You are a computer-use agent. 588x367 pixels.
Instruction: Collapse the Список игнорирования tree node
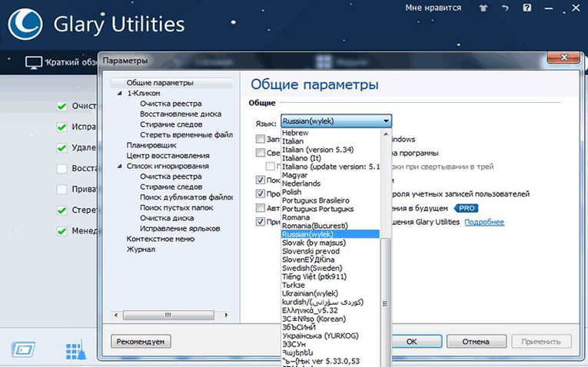pyautogui.click(x=120, y=166)
